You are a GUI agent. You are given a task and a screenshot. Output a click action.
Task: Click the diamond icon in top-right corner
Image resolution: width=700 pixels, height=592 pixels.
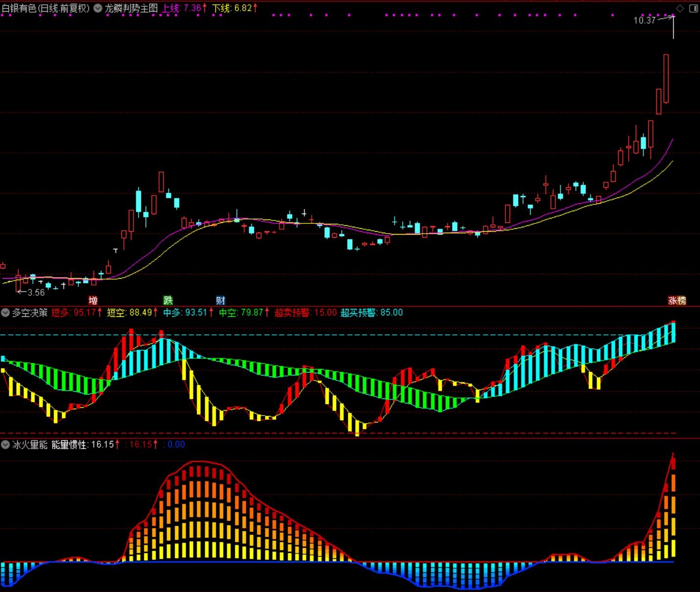(x=680, y=8)
